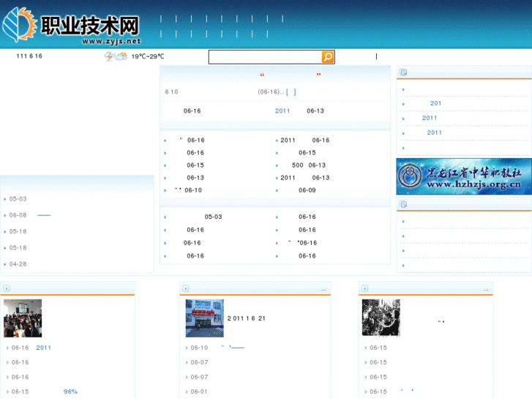Image resolution: width=532 pixels, height=399 pixels.
Task: Click the 职业技术网 gear-leaf logo
Action: (18, 24)
